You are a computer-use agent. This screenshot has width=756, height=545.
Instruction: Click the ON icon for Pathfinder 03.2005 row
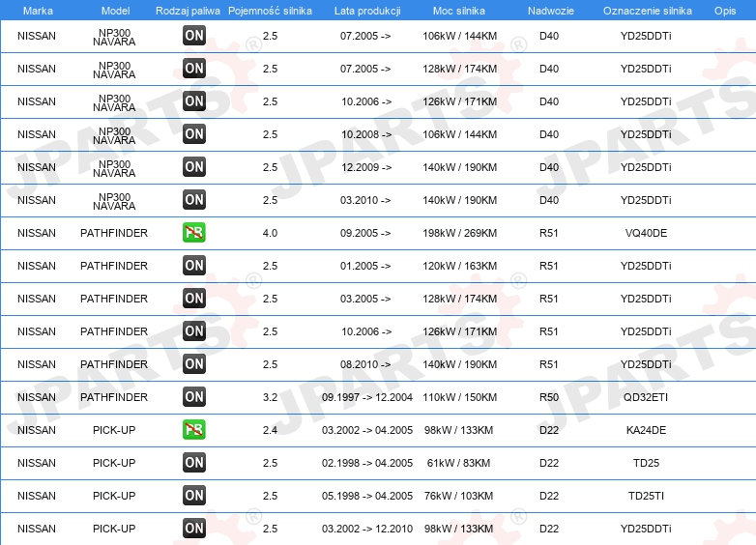click(x=194, y=298)
